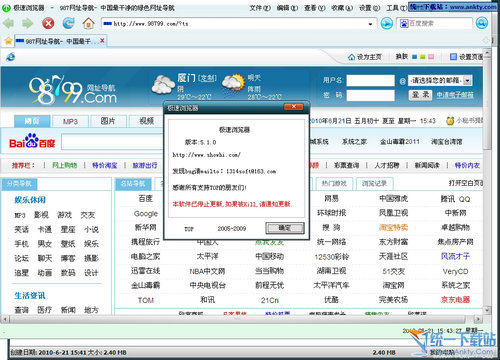Viewport: 500px width, 360px height.
Task: Open the address bar dropdown arrow
Action: pos(370,24)
